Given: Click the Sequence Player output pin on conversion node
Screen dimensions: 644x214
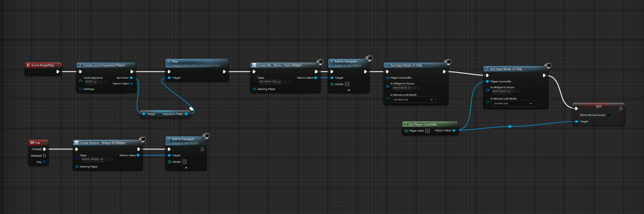Looking at the screenshot, I should tap(186, 114).
